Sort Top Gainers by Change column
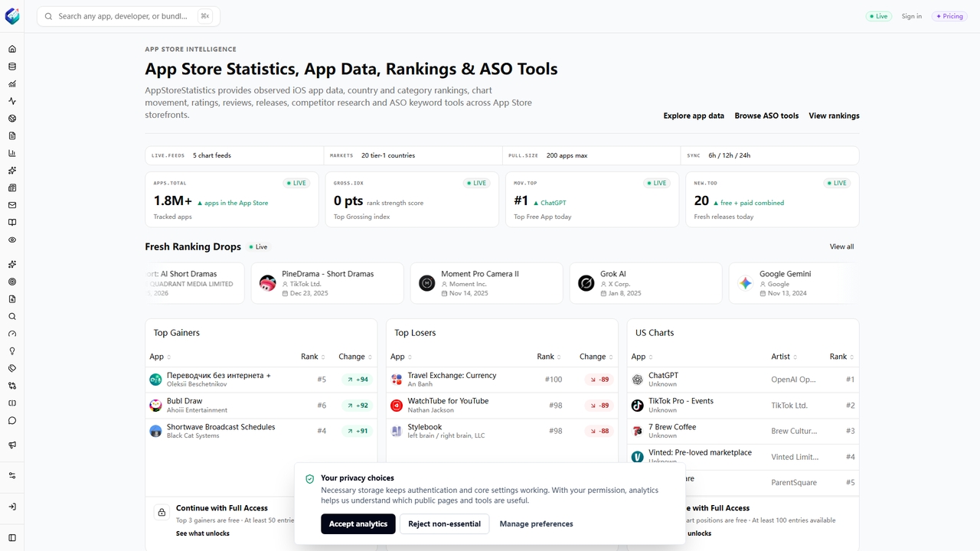The image size is (980, 551). point(355,357)
